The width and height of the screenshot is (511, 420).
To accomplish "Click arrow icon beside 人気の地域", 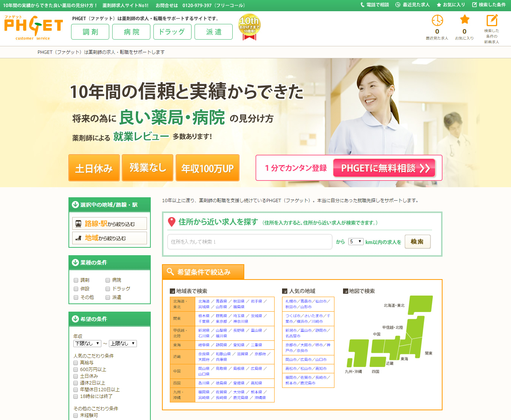I will coord(285,291).
